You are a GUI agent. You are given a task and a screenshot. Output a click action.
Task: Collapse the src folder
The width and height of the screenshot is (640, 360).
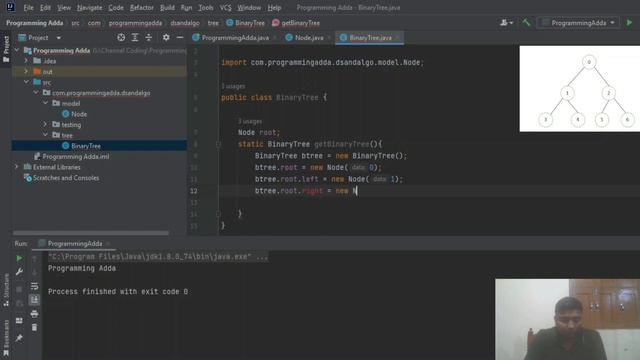click(27, 82)
